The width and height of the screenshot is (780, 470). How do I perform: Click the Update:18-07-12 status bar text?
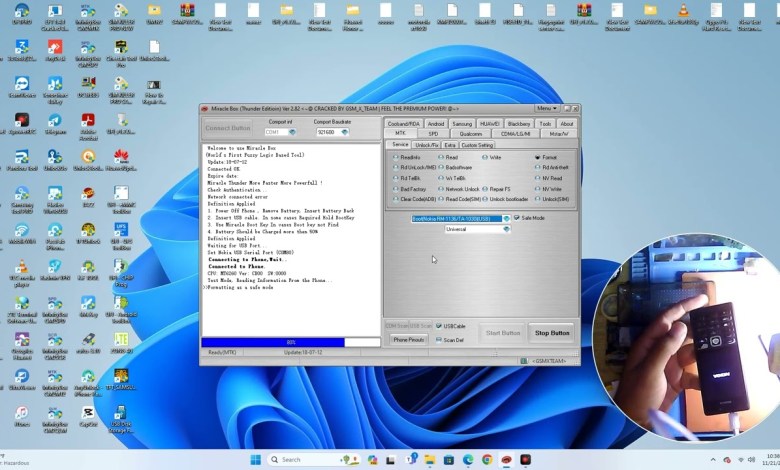[303, 352]
